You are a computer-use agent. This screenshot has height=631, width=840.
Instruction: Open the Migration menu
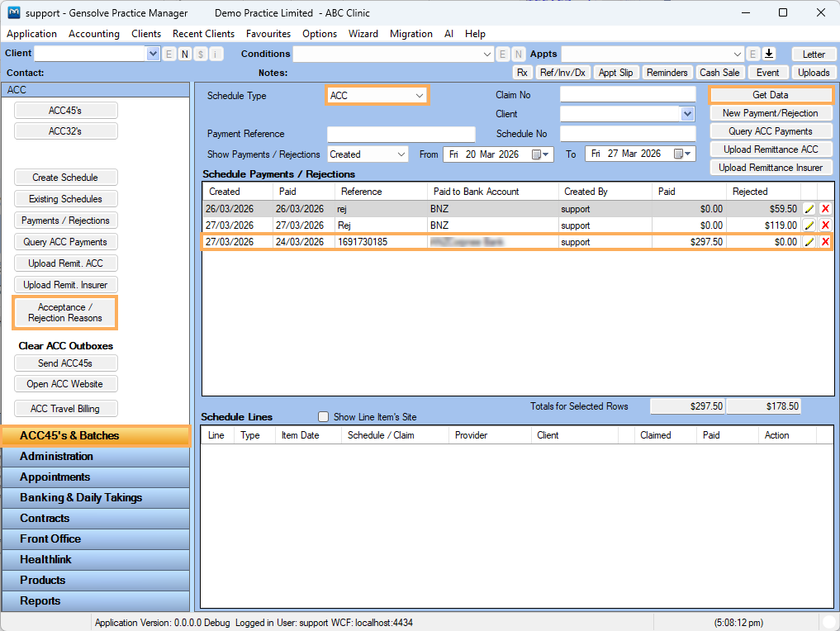point(411,34)
